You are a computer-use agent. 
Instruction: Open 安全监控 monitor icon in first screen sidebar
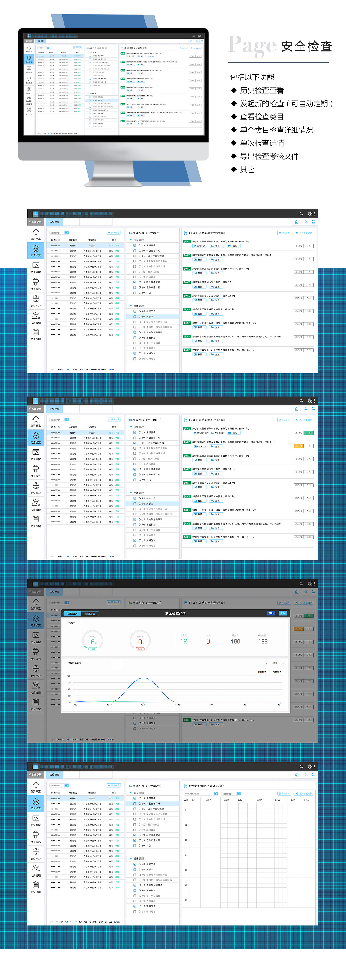(x=35, y=265)
